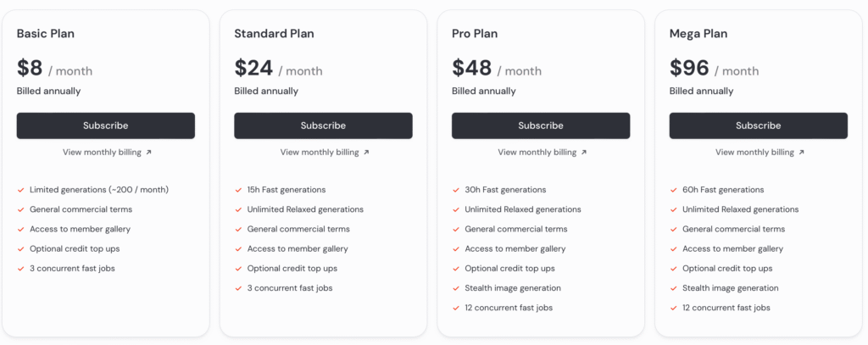Click the arrow icon beside Basic monthly billing

(148, 153)
